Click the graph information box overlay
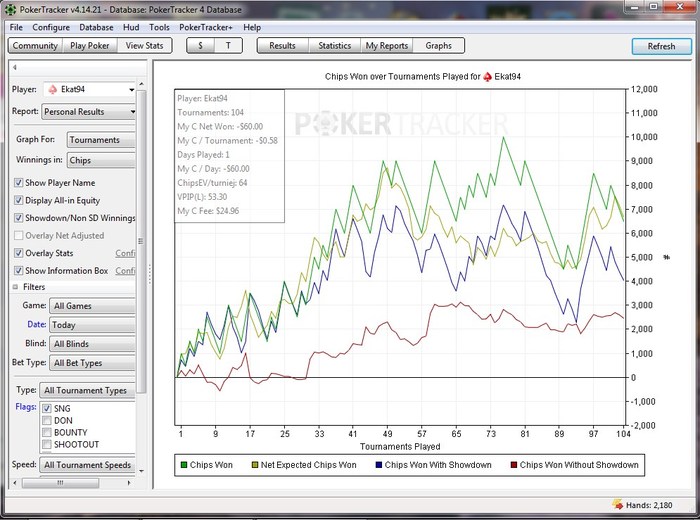 pyautogui.click(x=229, y=155)
